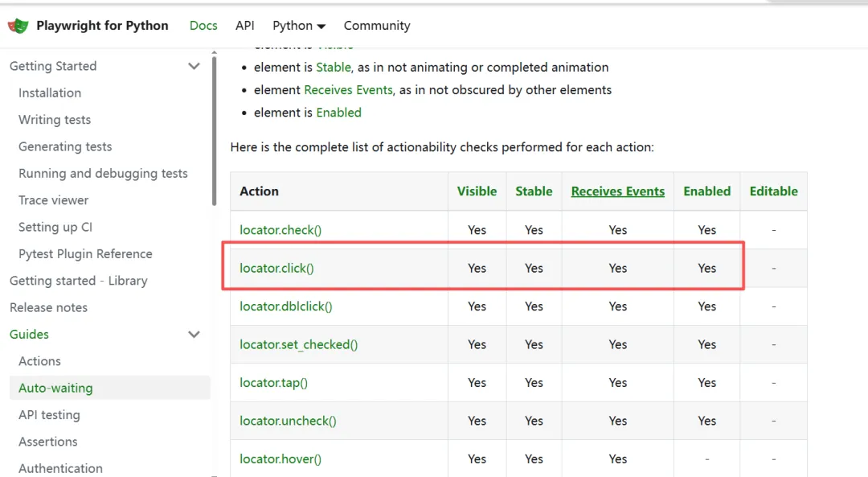Collapse the Guides section chevron

coord(194,334)
